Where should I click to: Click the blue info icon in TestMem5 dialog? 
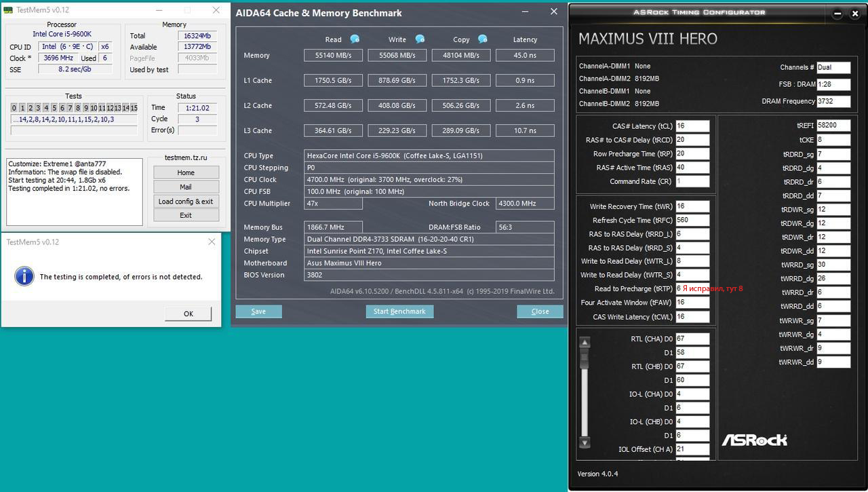(x=24, y=276)
